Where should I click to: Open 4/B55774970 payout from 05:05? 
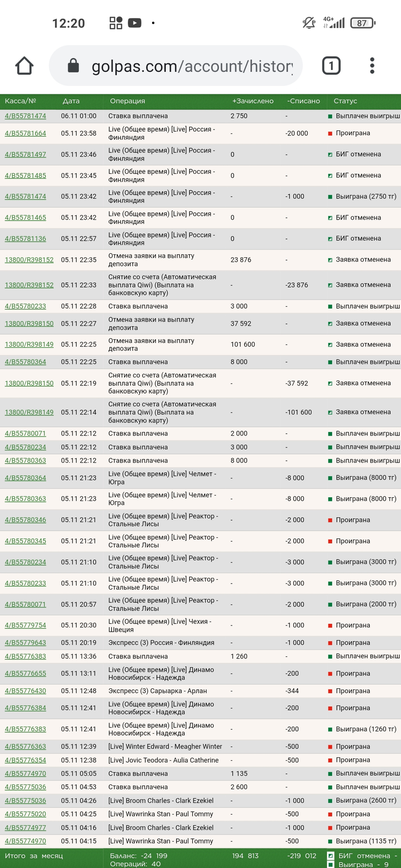25,774
